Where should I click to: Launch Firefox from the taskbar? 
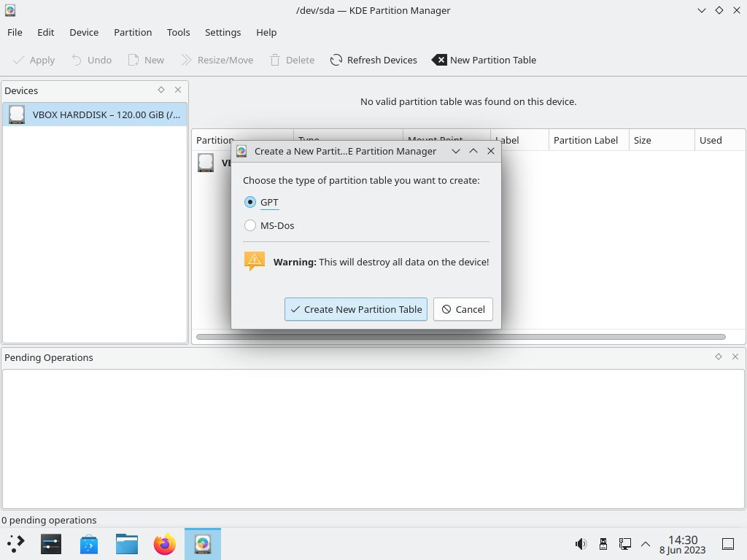[x=164, y=544]
